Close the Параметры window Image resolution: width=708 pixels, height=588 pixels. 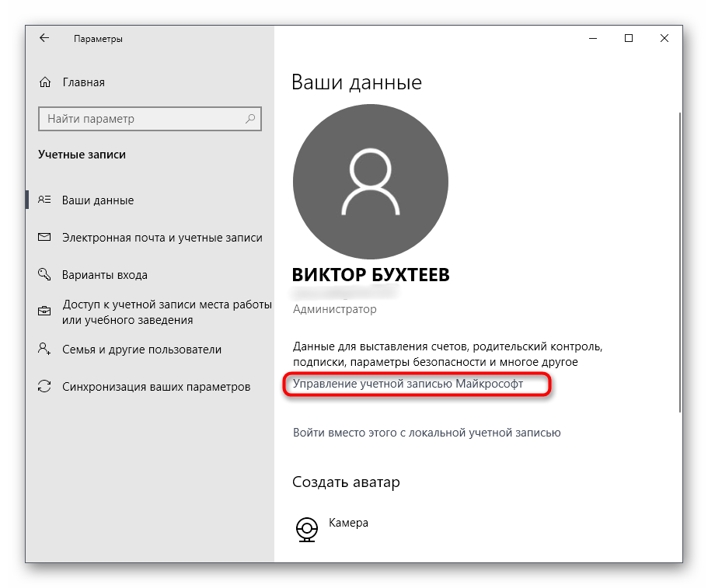tap(664, 38)
